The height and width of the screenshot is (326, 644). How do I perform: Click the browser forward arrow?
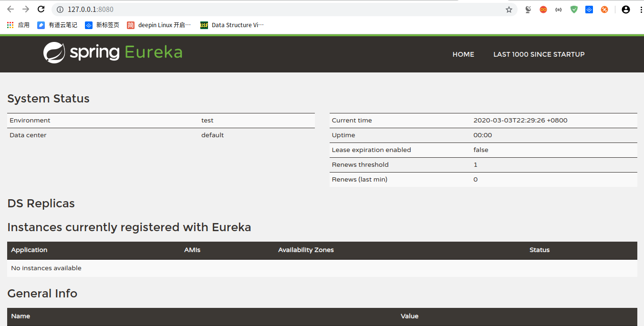26,10
